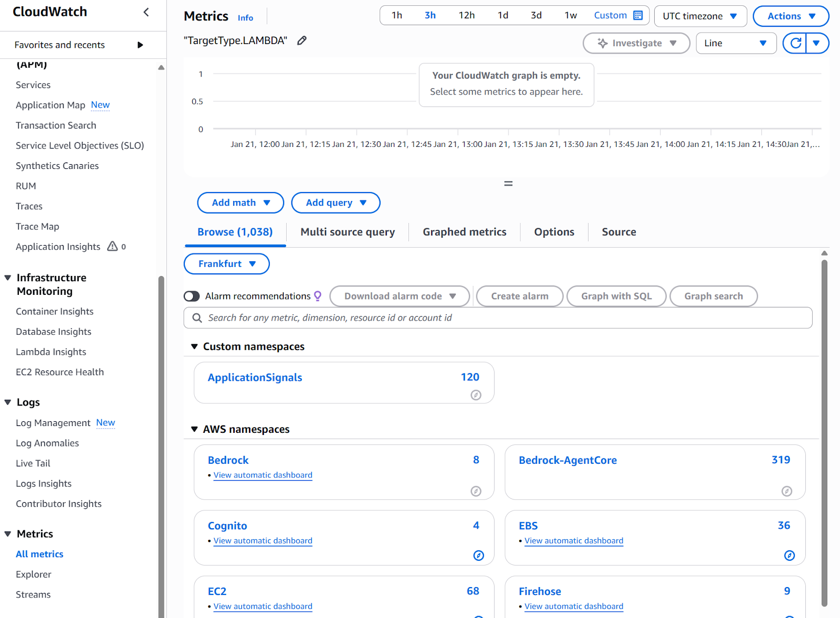Click the compass icon in EBS card

coord(789,555)
